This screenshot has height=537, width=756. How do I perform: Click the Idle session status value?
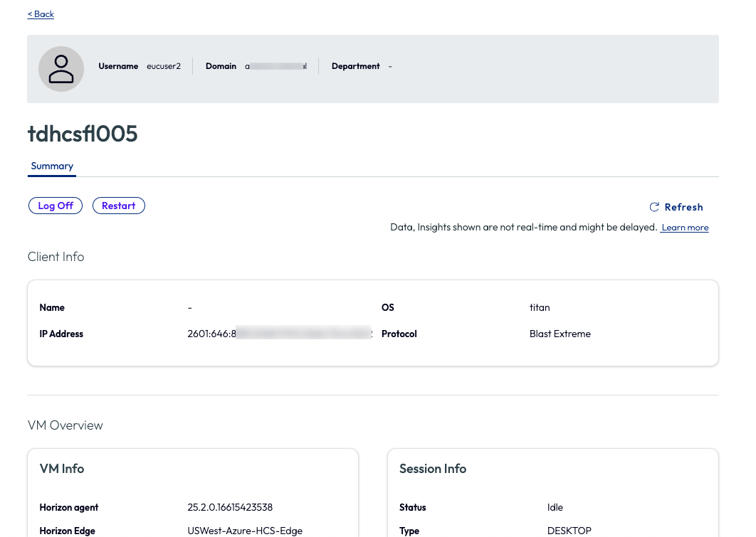[555, 507]
